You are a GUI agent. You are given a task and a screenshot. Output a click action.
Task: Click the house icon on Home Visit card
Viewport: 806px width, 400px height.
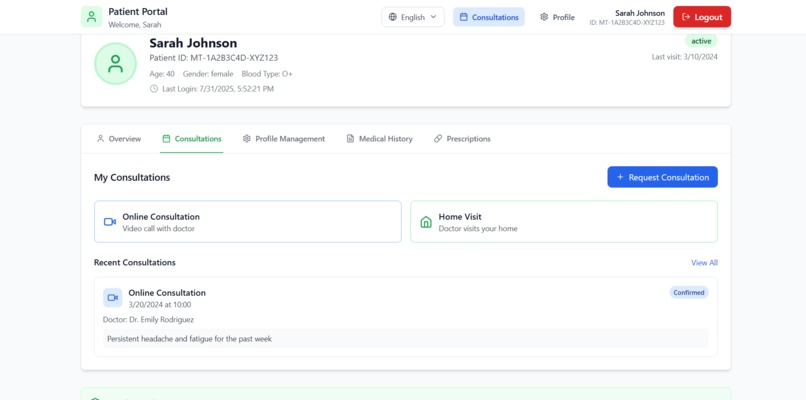click(x=426, y=222)
